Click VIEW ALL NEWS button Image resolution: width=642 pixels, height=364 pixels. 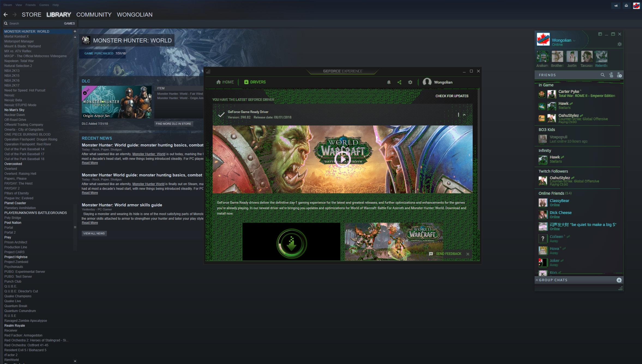point(94,233)
